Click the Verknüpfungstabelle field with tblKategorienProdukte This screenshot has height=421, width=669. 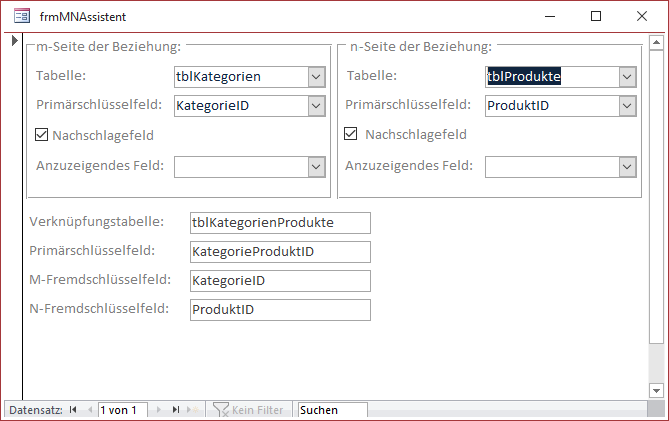click(280, 223)
